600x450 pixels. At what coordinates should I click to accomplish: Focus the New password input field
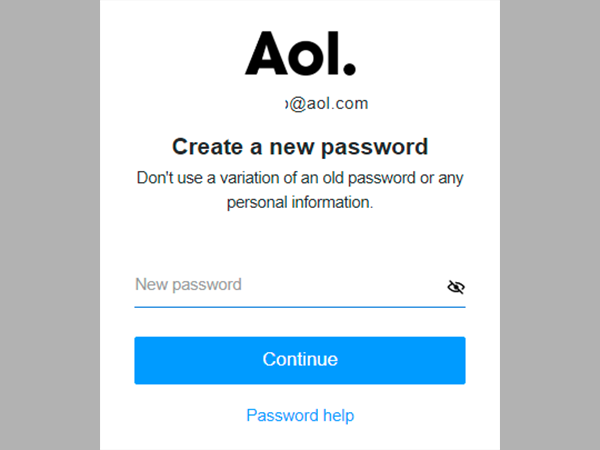tap(300, 285)
